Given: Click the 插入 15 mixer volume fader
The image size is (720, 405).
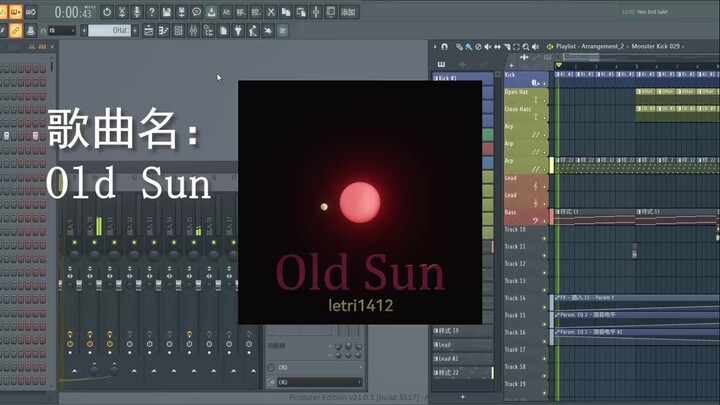Looking at the screenshot, I should [198, 285].
